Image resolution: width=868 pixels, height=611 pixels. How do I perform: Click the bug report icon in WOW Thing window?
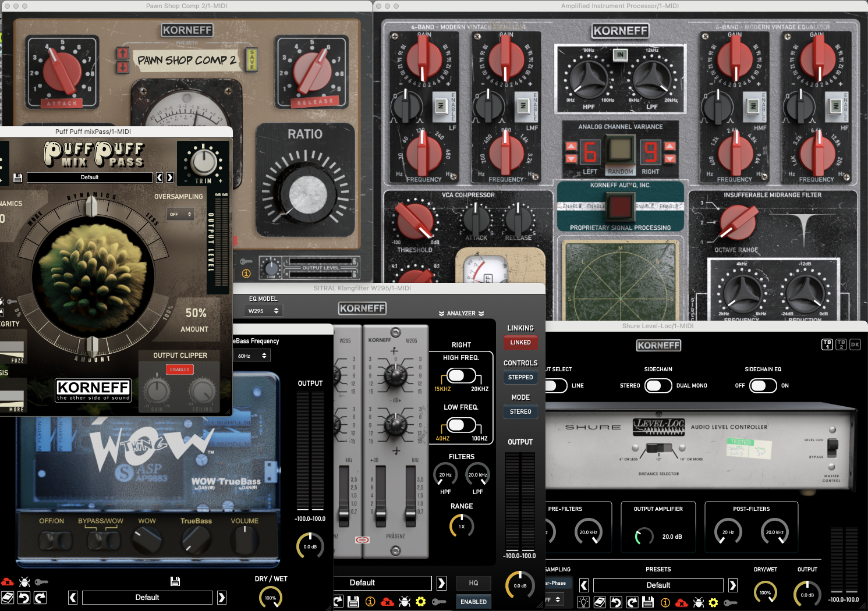tap(24, 581)
